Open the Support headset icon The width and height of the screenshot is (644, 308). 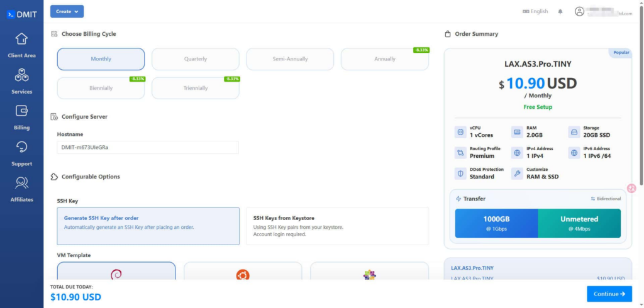(x=21, y=146)
